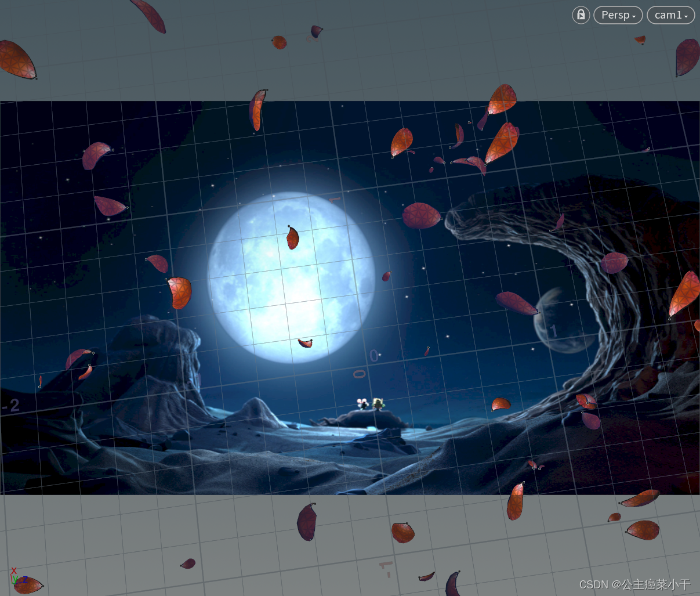Viewport: 700px width, 596px height.
Task: Open the cam1 camera dropdown
Action: pyautogui.click(x=671, y=15)
